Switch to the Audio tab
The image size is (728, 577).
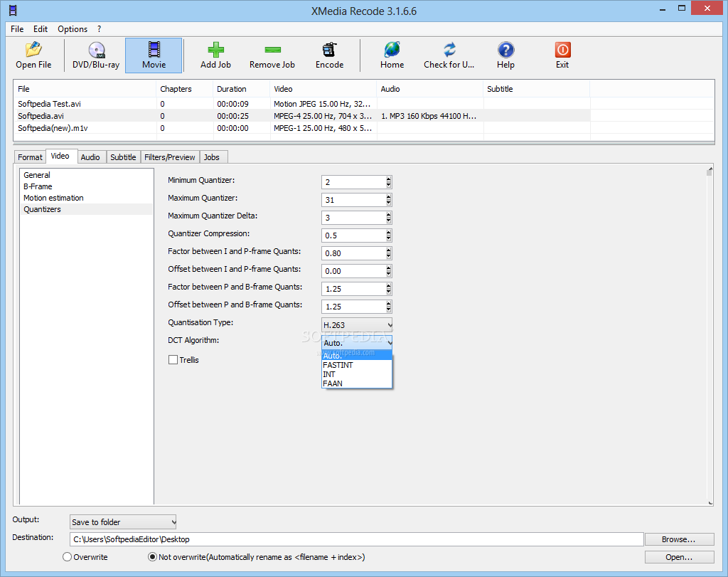click(x=90, y=157)
